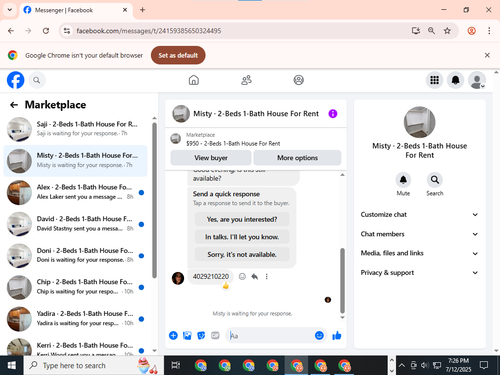This screenshot has height=375, width=500.
Task: Send "Sorry, it's not available." response
Action: (x=242, y=254)
